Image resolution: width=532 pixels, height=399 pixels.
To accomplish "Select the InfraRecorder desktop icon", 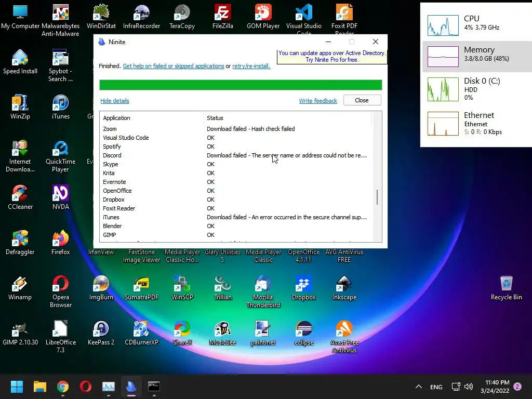I will pyautogui.click(x=141, y=17).
